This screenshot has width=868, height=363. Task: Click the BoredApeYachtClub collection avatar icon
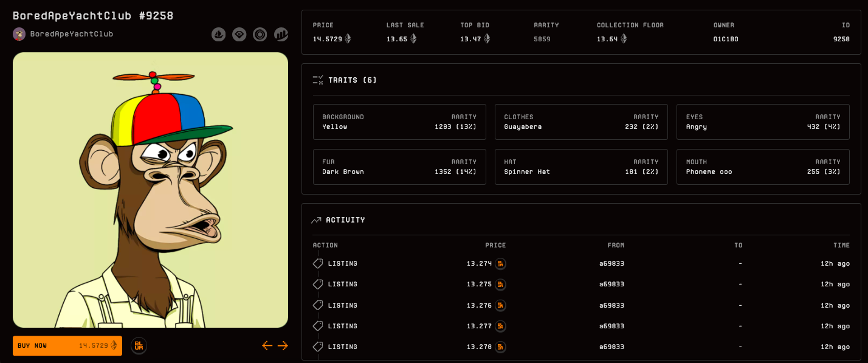tap(19, 34)
